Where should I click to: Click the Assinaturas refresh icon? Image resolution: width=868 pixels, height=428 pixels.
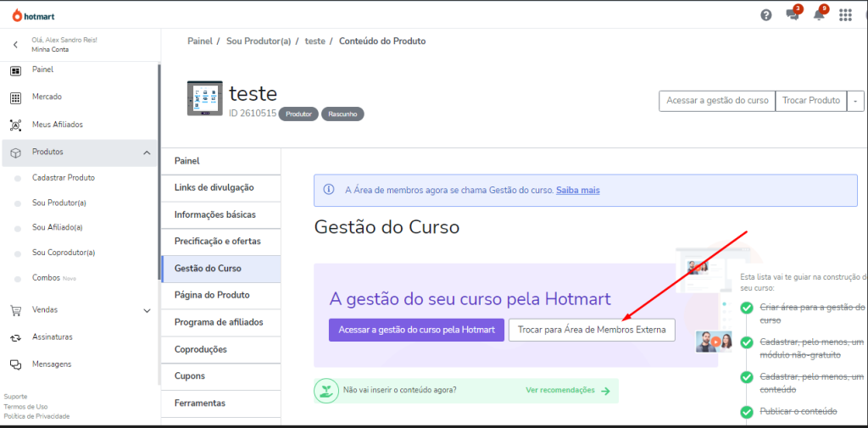tap(15, 337)
